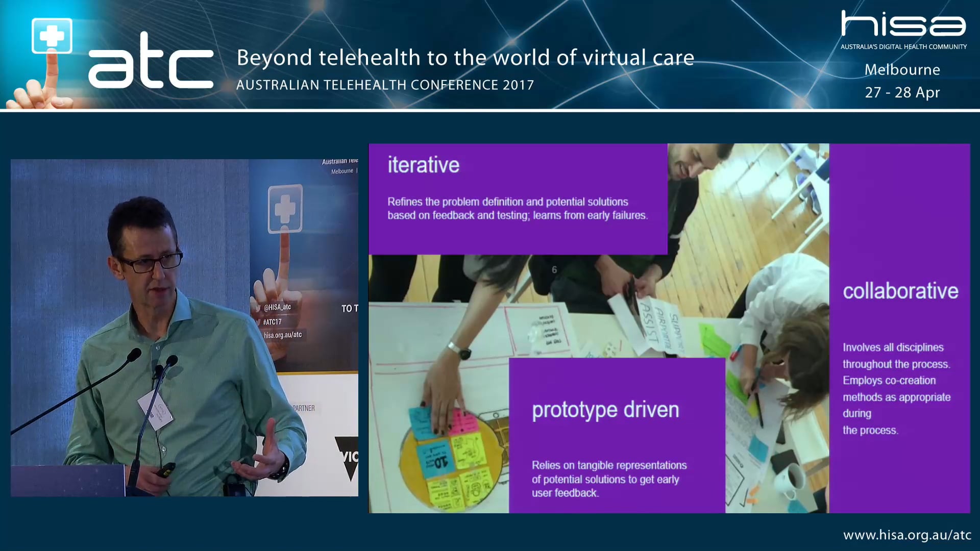
Task: Toggle the 'iterative' purple panel
Action: tap(517, 199)
